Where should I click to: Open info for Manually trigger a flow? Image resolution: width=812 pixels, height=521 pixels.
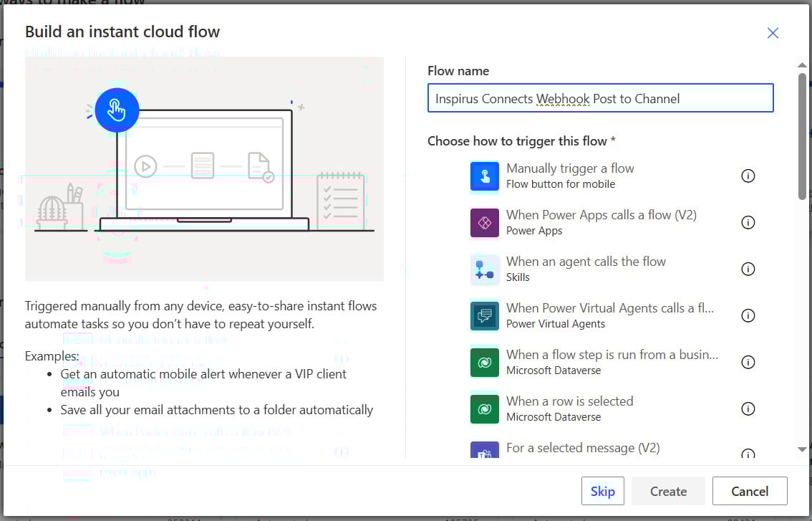pyautogui.click(x=748, y=176)
